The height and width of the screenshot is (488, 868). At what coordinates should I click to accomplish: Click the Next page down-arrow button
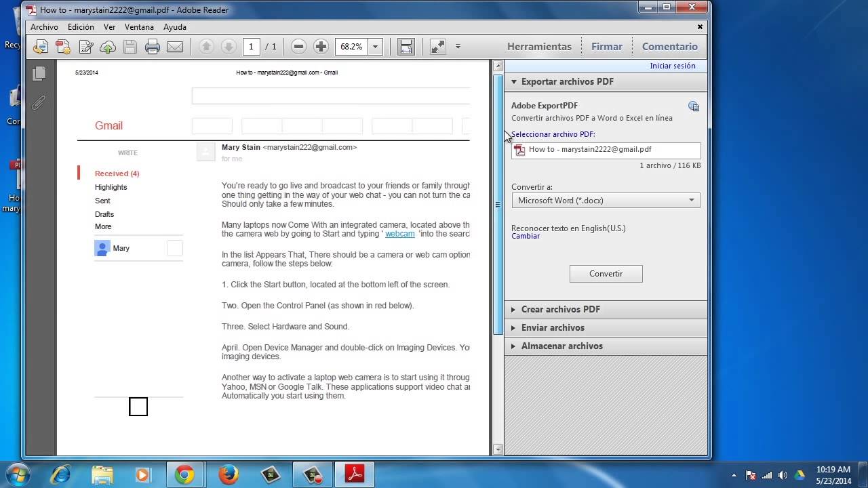point(229,47)
